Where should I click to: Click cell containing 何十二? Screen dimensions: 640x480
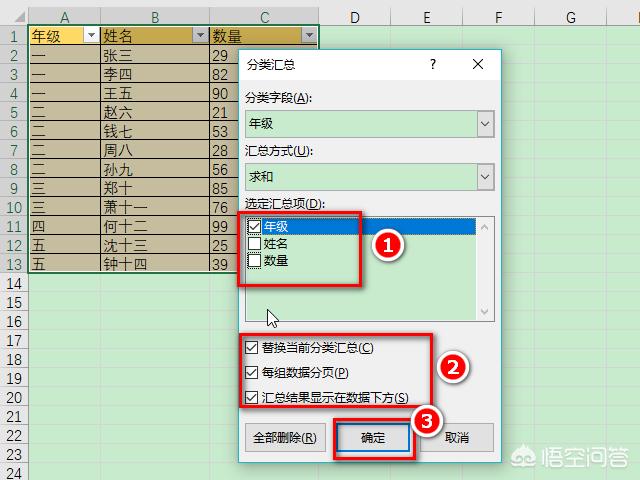coord(155,226)
